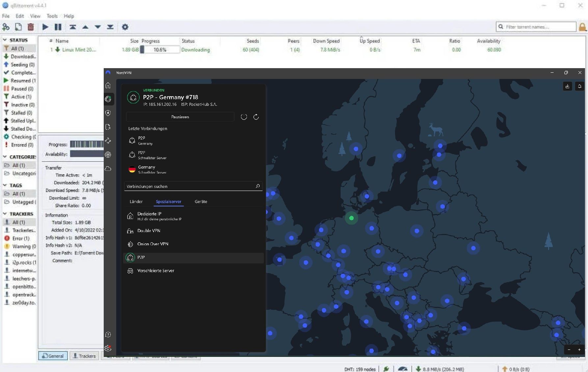Select Verschleierte Server option
588x372 pixels.
tap(194, 271)
